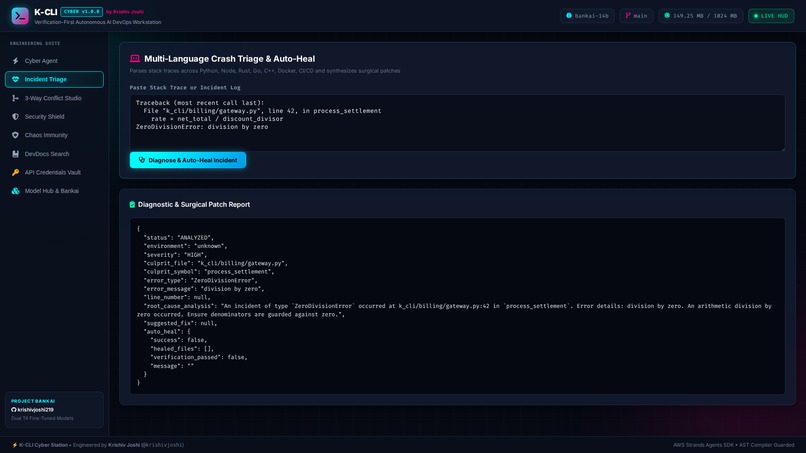Click the 3-Way Conflict Studio branch icon
This screenshot has width=806, height=453.
point(15,98)
